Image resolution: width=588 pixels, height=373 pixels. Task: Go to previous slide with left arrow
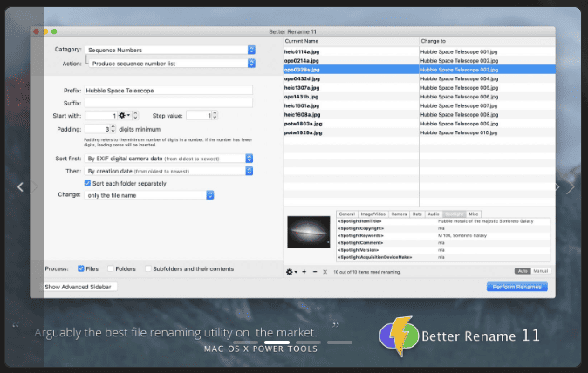21,186
